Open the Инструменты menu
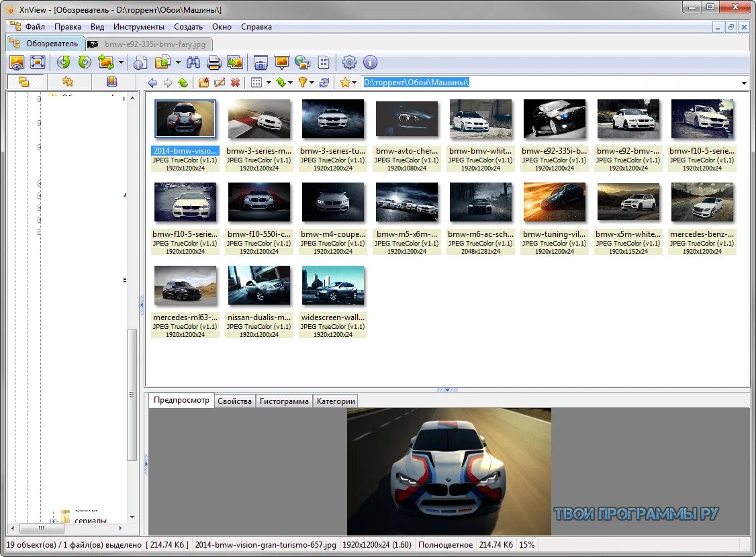The image size is (756, 557). (138, 27)
